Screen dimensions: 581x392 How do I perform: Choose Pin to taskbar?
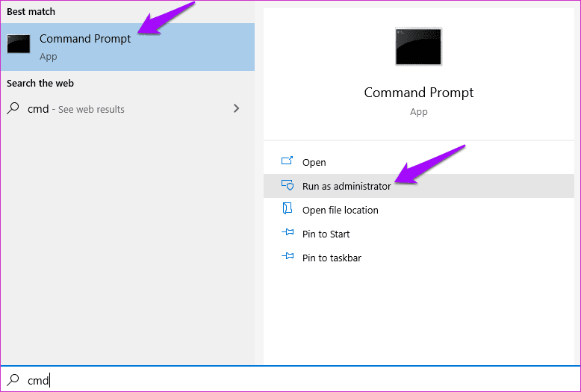(419, 258)
